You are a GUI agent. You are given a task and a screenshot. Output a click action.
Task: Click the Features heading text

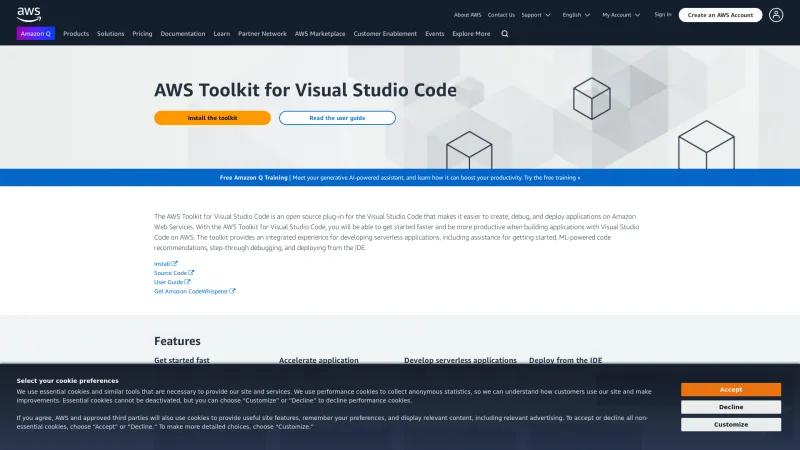pyautogui.click(x=177, y=341)
